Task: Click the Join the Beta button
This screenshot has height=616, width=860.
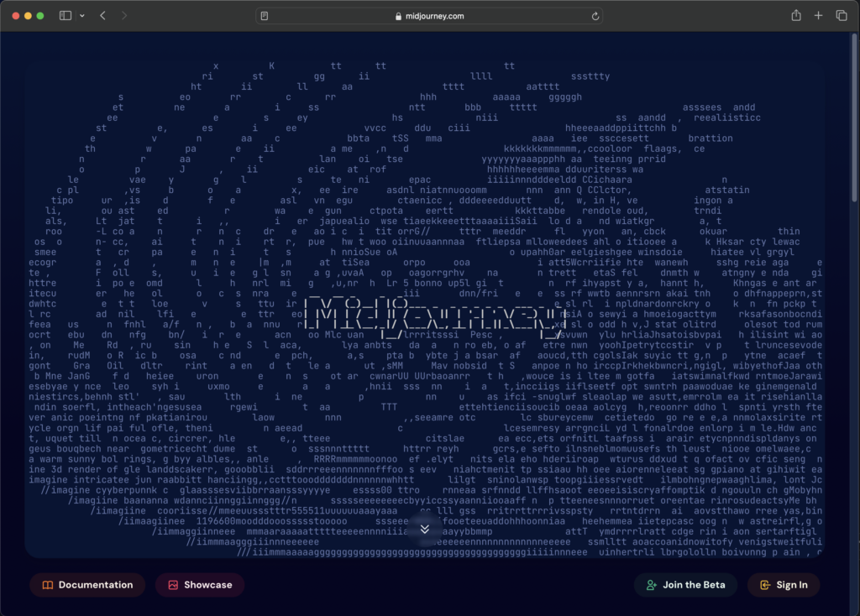Action: 685,585
